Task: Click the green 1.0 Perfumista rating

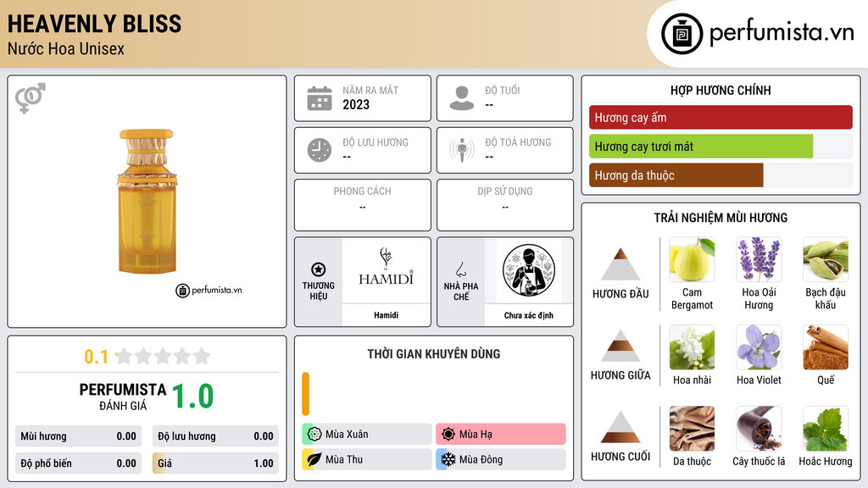Action: click(192, 396)
